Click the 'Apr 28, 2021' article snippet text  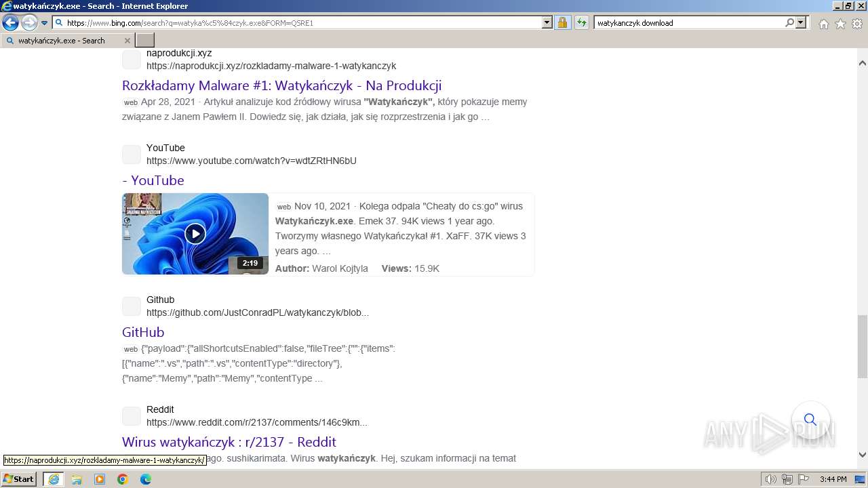(325, 109)
